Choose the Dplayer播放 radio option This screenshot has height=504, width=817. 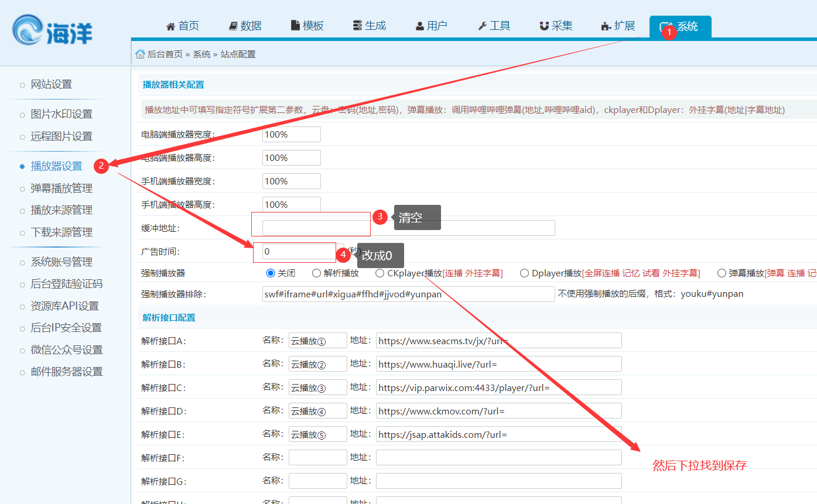[525, 273]
